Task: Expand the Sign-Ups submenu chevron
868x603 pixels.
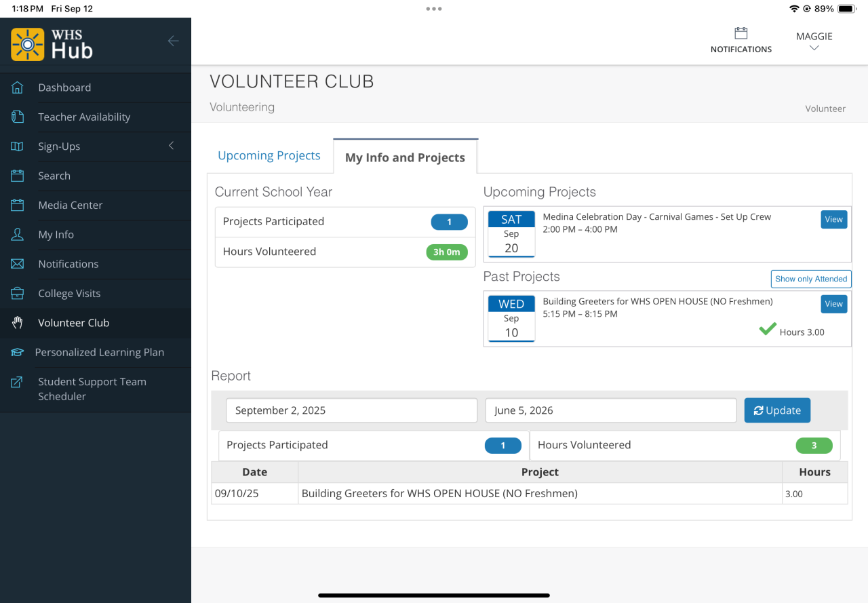Action: [171, 146]
